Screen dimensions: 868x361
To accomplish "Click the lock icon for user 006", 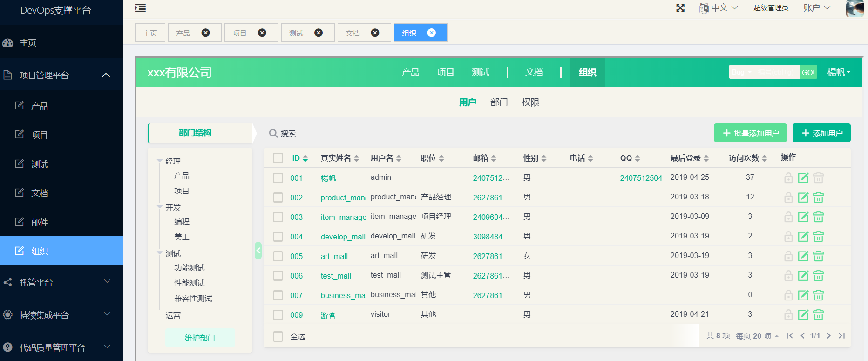I will coord(788,276).
